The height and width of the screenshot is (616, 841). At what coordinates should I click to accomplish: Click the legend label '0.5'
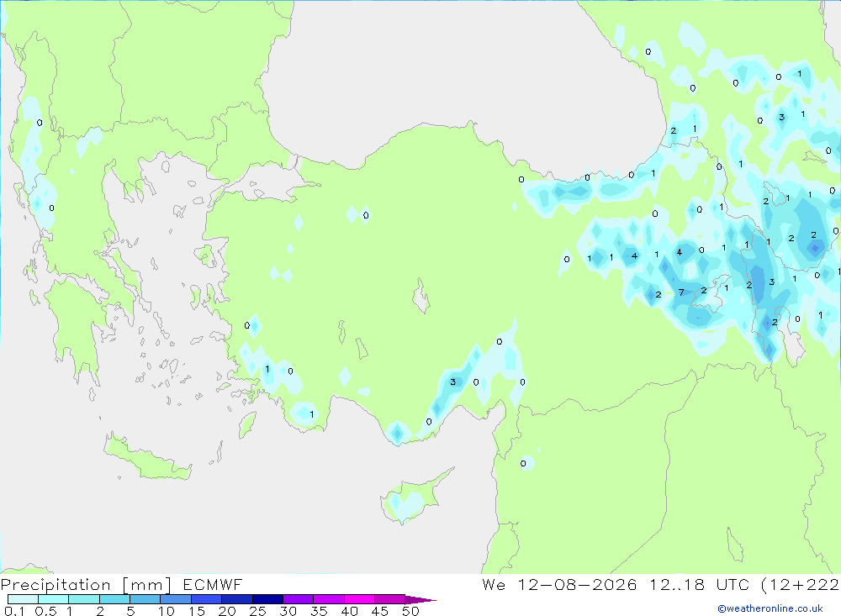pos(45,611)
